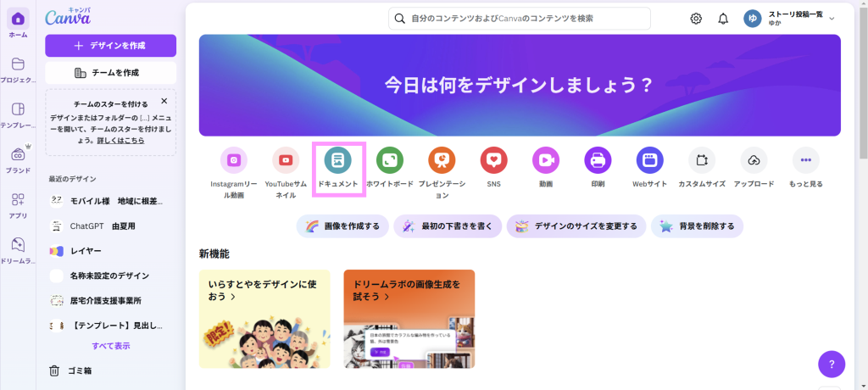Viewport: 868px width, 390px height.
Task: Select the 印刷 printer icon
Action: (x=598, y=160)
